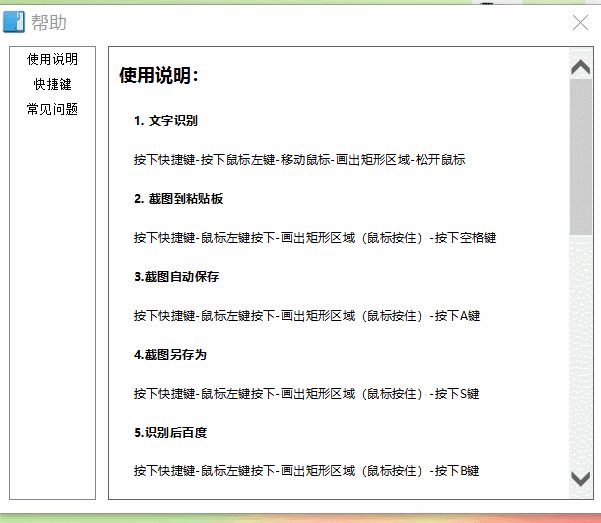Click the blue help app icon in title bar
The height and width of the screenshot is (523, 601).
14,22
